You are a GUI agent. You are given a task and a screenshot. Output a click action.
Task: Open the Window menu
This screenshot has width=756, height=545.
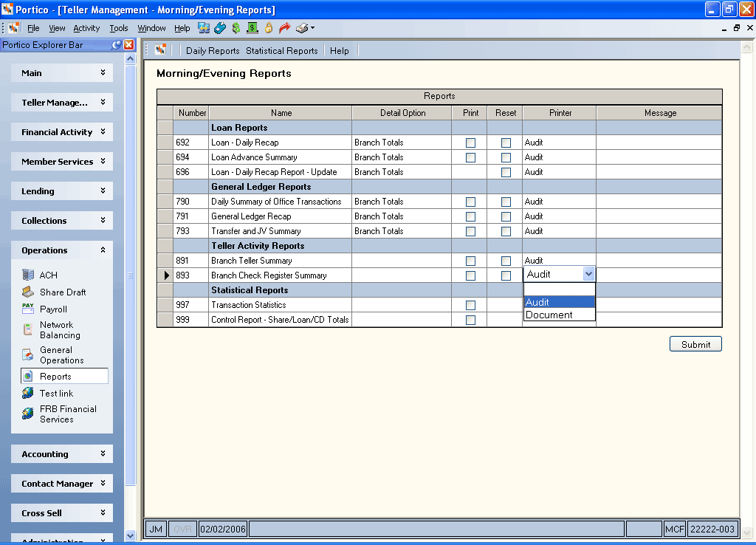point(151,28)
